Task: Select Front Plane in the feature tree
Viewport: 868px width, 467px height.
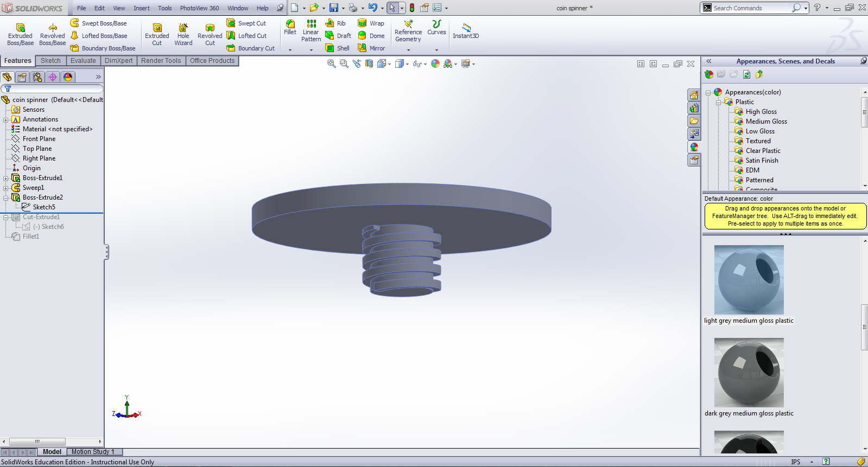Action: [x=39, y=139]
